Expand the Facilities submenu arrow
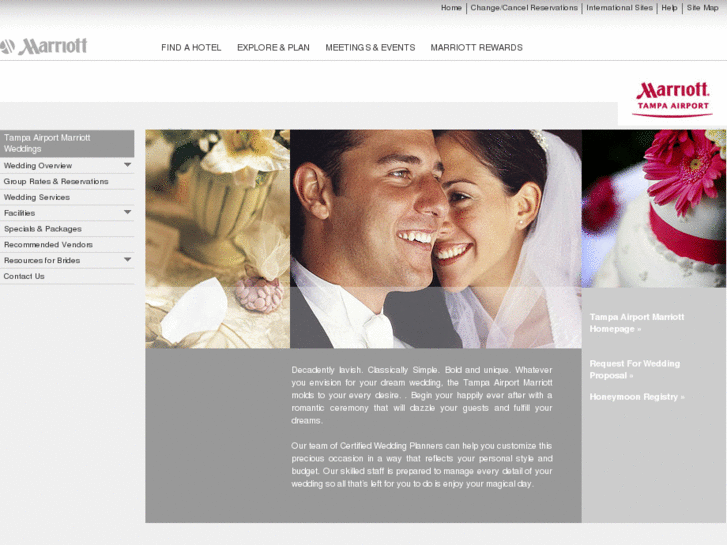Screen dimensions: 727x545 click(x=128, y=212)
